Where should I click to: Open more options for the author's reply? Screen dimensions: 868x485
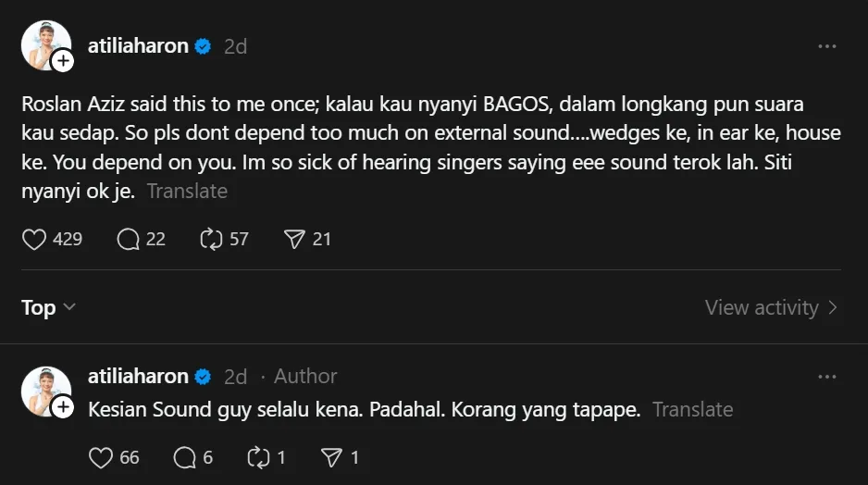826,377
